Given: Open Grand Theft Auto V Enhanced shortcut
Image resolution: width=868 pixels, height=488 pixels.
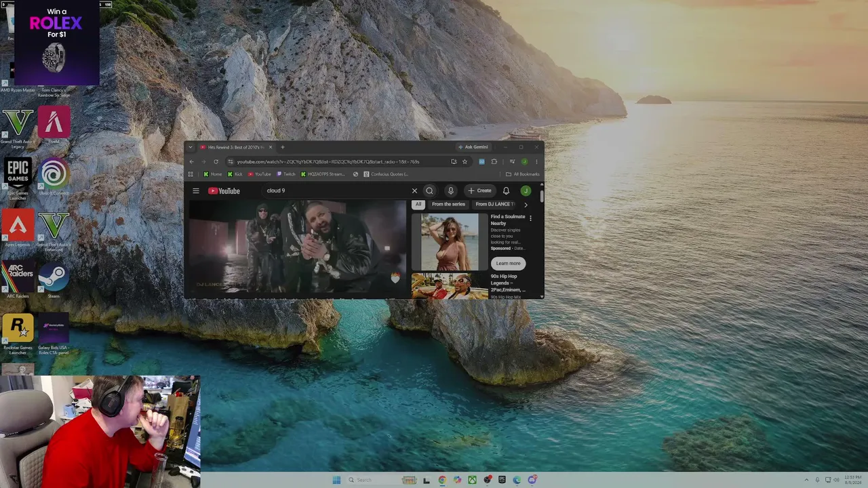Looking at the screenshot, I should tap(54, 230).
